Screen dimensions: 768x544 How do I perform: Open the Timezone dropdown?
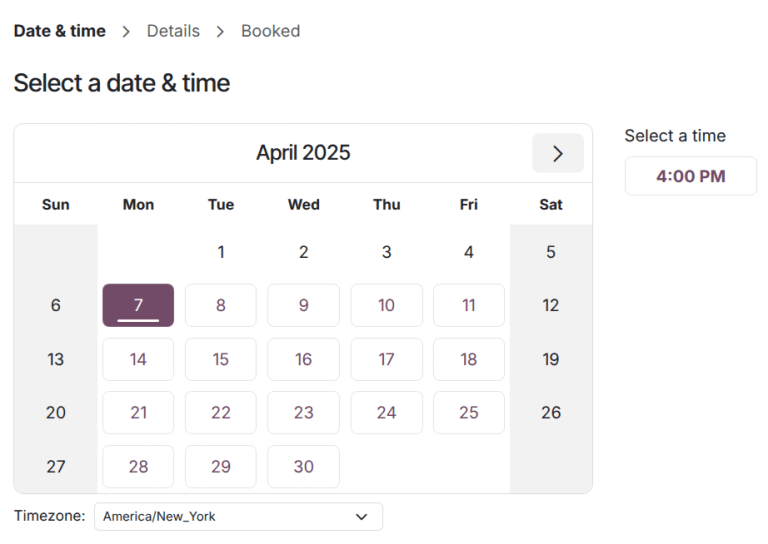[x=238, y=516]
